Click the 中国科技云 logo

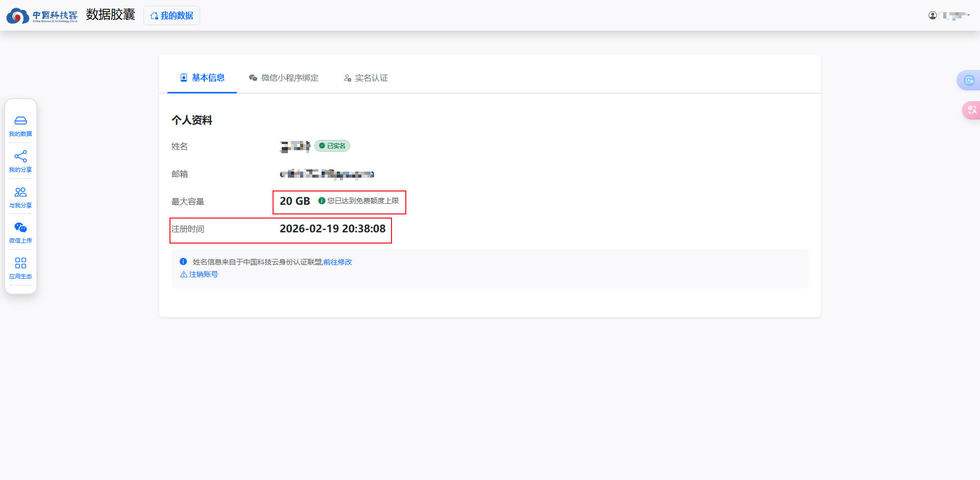pyautogui.click(x=42, y=16)
